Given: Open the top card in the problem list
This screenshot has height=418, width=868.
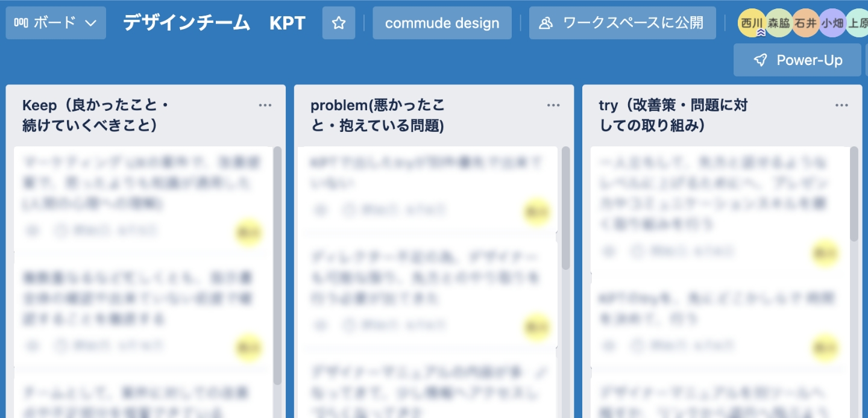Looking at the screenshot, I should 428,188.
